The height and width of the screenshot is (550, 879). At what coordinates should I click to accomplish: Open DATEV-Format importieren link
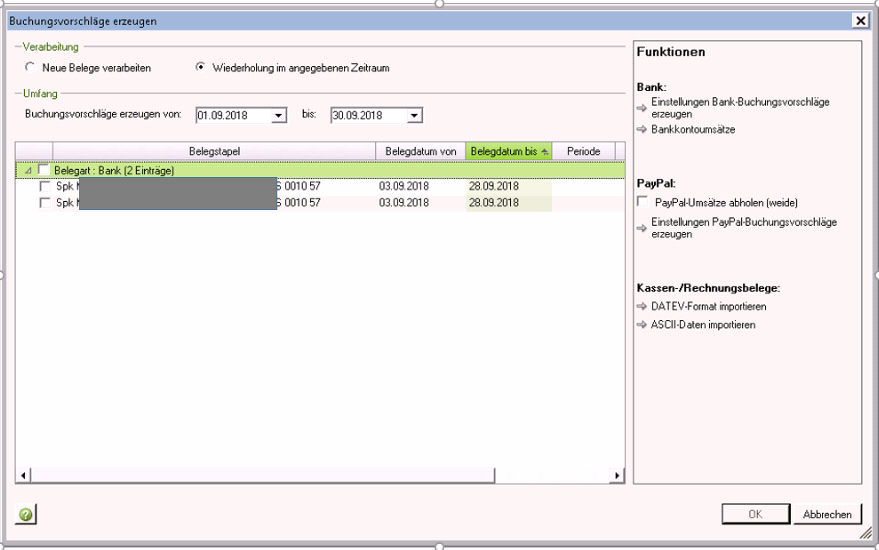pos(709,307)
